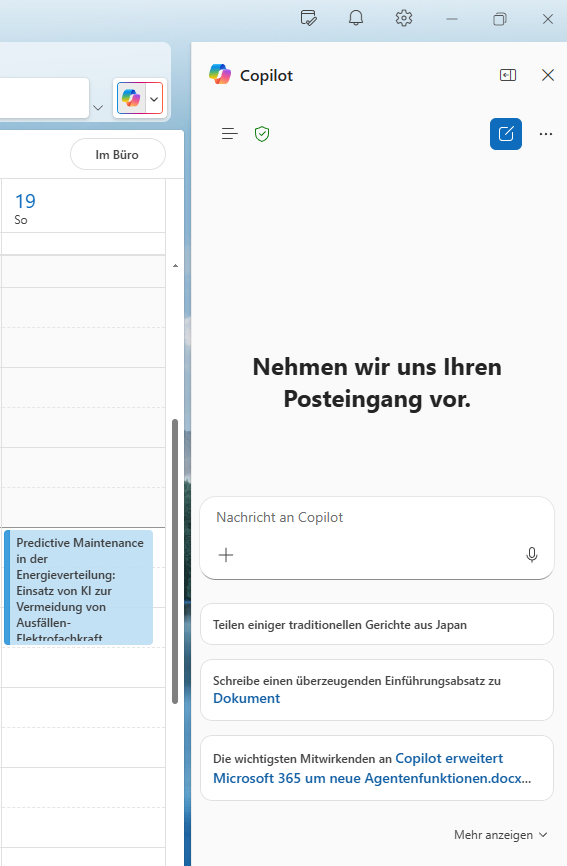Dock or pop out the Copilot pane
This screenshot has width=567, height=866.
(x=508, y=75)
